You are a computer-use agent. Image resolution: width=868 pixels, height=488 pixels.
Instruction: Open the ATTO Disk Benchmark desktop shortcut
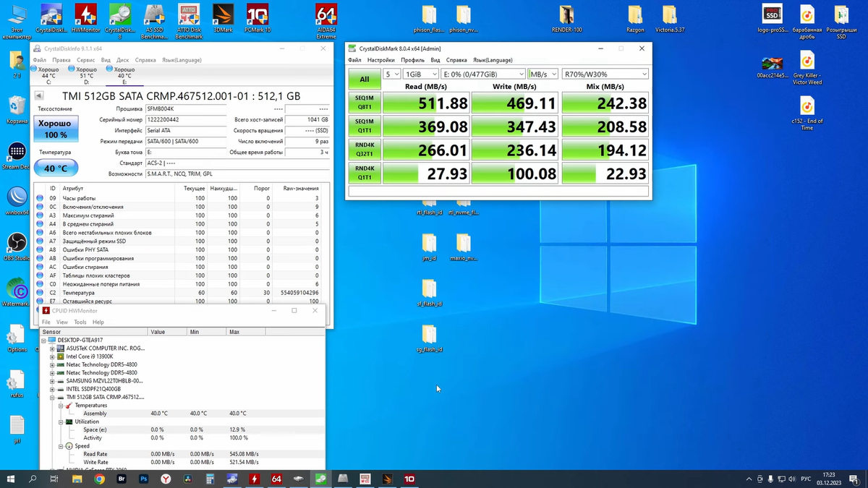click(x=189, y=20)
